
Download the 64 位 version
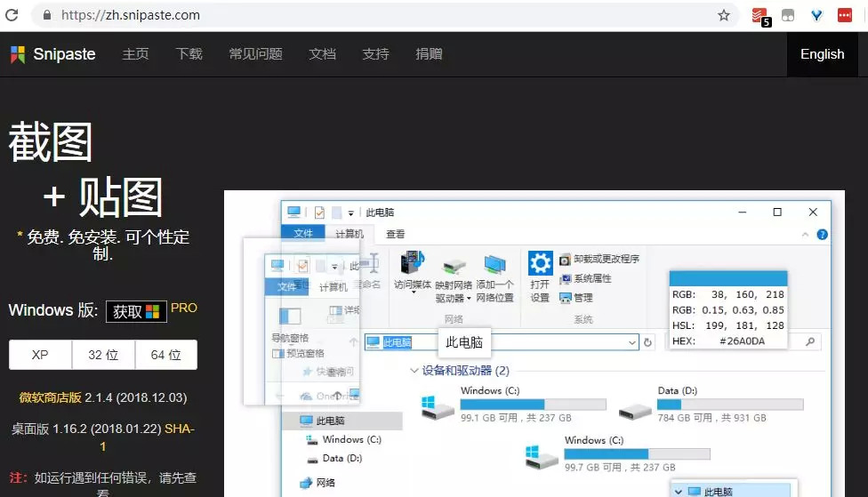pos(166,355)
